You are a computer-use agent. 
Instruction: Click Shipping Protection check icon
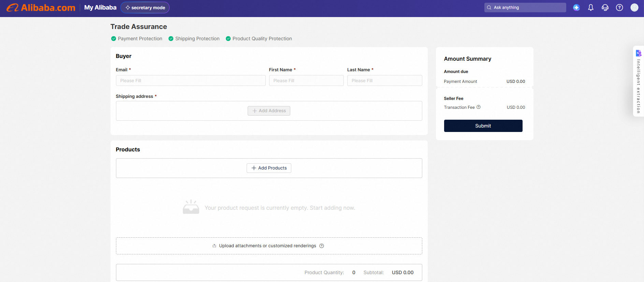(x=171, y=39)
